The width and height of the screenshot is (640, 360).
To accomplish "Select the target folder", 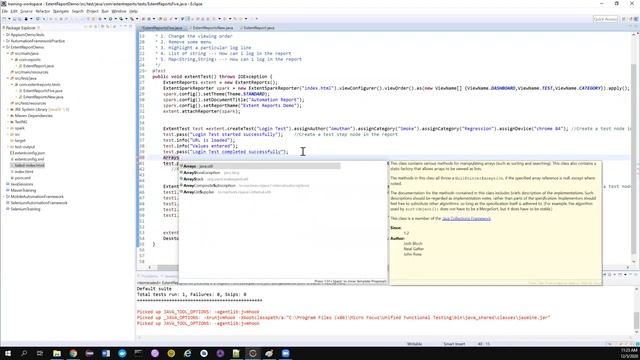I will [x=20, y=140].
